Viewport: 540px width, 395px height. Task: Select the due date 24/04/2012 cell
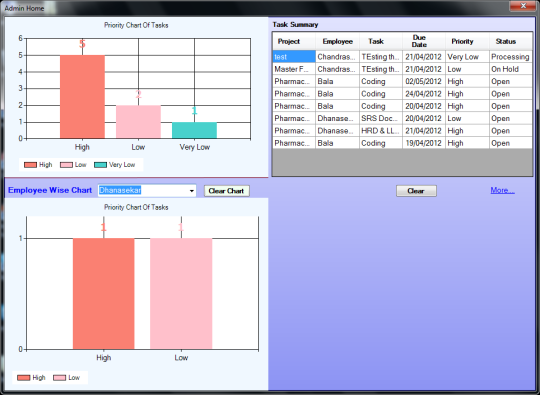[424, 94]
